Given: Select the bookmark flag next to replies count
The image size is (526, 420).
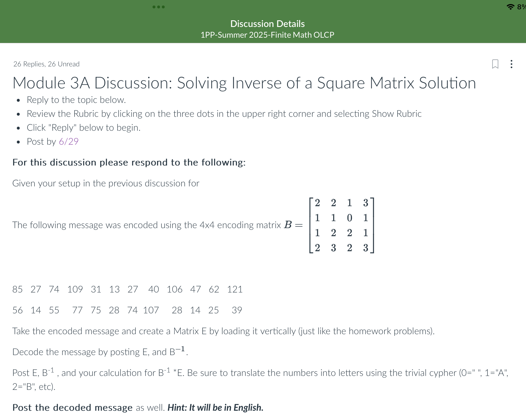Looking at the screenshot, I should point(496,64).
